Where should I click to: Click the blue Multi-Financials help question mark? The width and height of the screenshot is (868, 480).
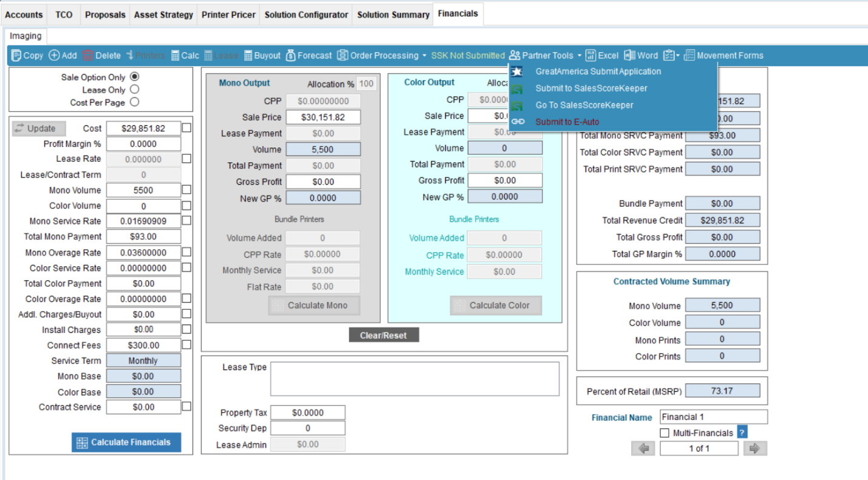click(742, 433)
